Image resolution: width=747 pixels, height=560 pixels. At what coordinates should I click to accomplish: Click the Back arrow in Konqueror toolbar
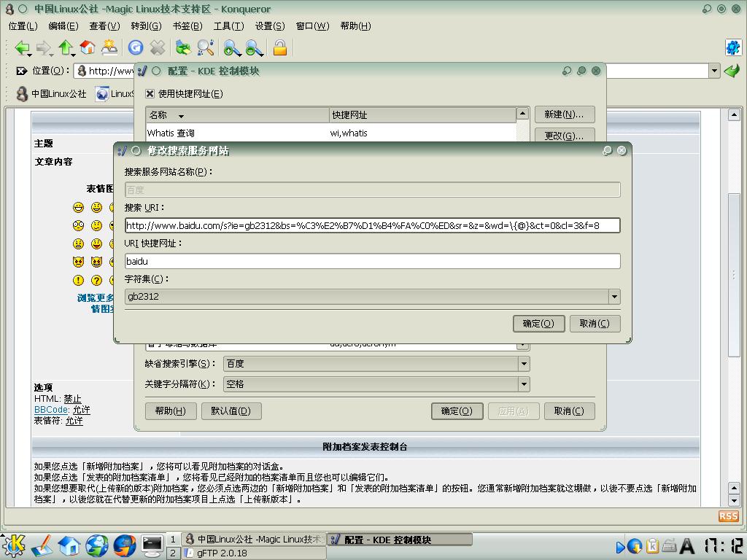[21, 47]
